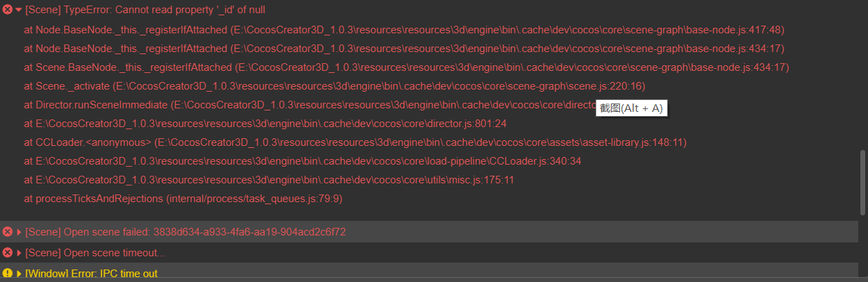Viewport: 868px width, 282px height.
Task: Expand the Open scene timeout entry
Action: coord(19,253)
